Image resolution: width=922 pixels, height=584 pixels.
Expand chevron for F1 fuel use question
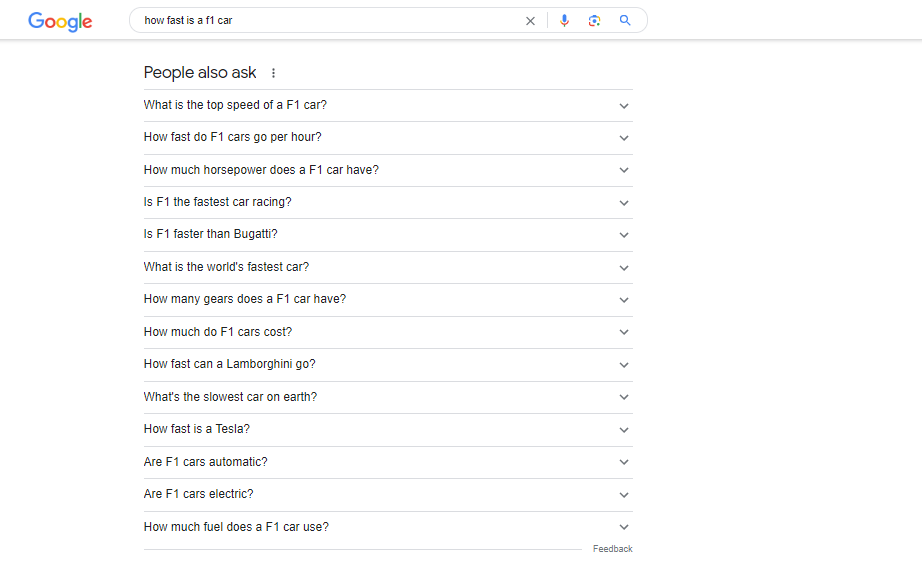coord(624,528)
